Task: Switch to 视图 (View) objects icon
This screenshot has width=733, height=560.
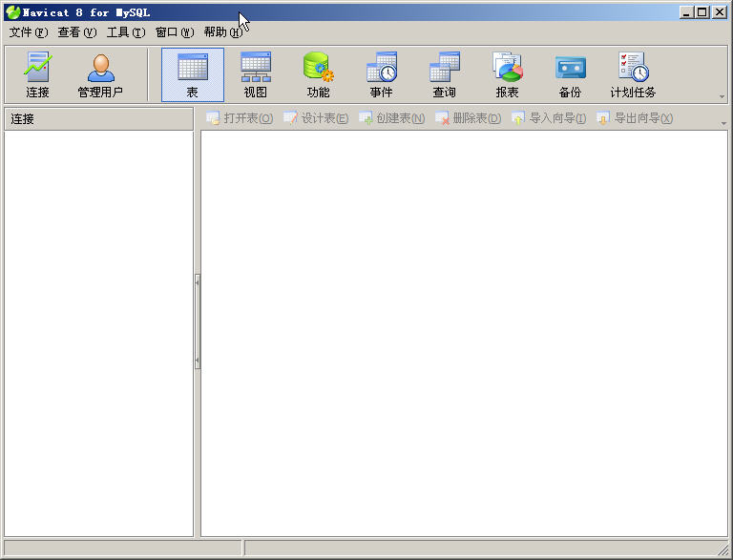Action: coord(255,75)
